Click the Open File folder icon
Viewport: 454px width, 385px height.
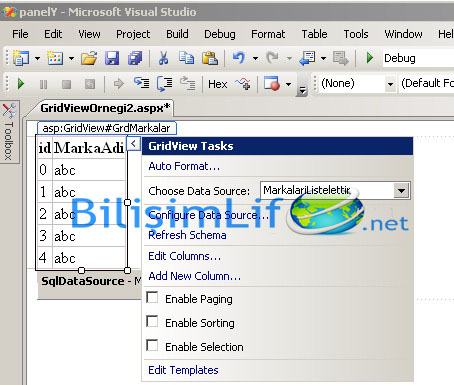tap(89, 58)
